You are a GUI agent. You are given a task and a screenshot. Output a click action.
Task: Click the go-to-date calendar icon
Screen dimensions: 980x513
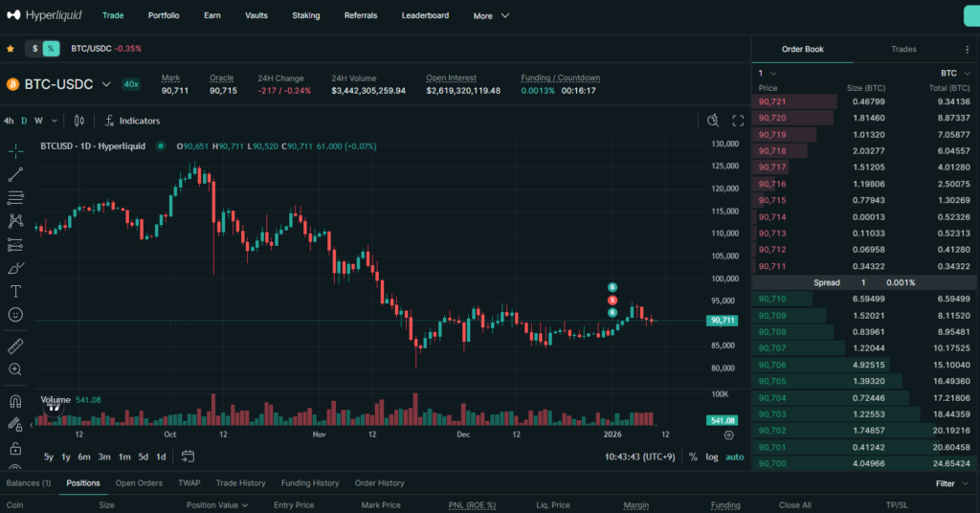(x=188, y=457)
